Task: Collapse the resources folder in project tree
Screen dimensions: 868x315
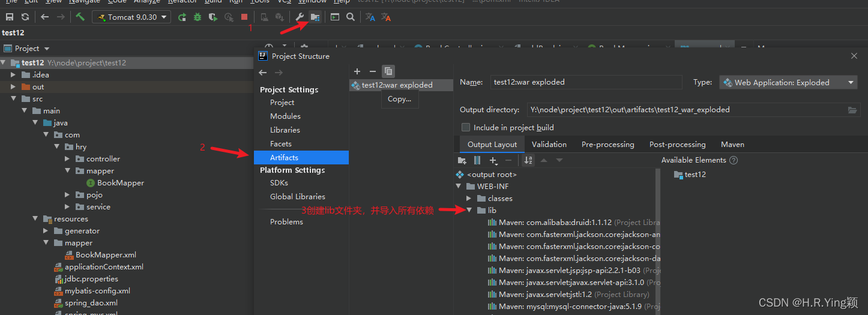Action: (35, 219)
